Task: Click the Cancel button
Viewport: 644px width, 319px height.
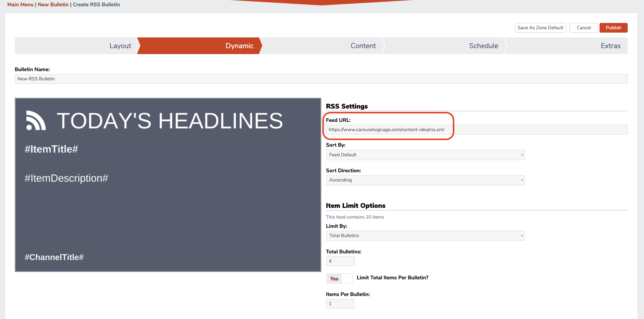Action: (x=584, y=28)
